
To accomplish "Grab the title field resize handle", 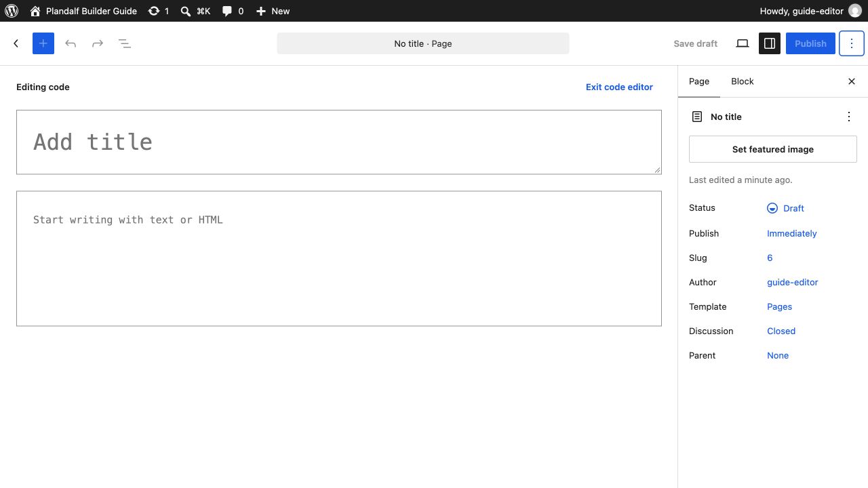I will point(657,170).
